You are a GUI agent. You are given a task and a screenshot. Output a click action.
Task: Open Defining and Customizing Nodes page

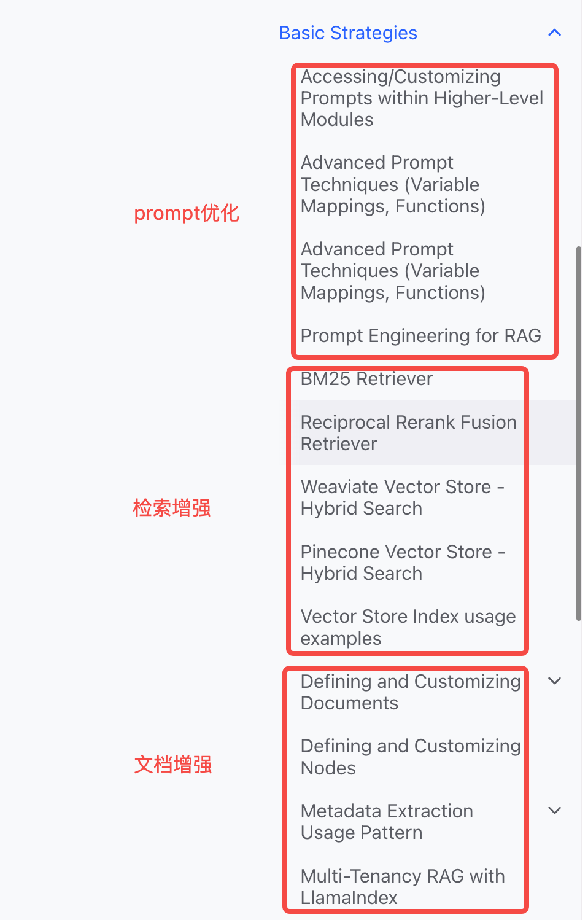[411, 757]
